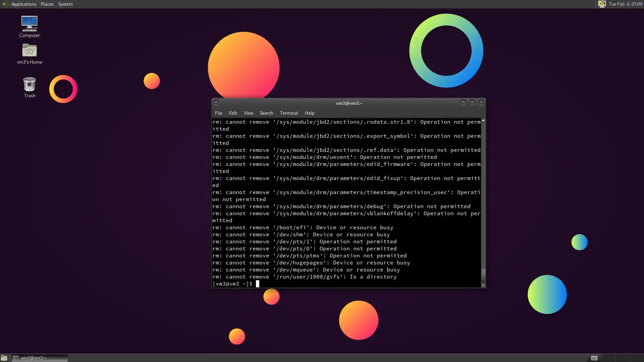Click the Applications menu logo icon
Screen dimensions: 644x362
tap(5, 4)
